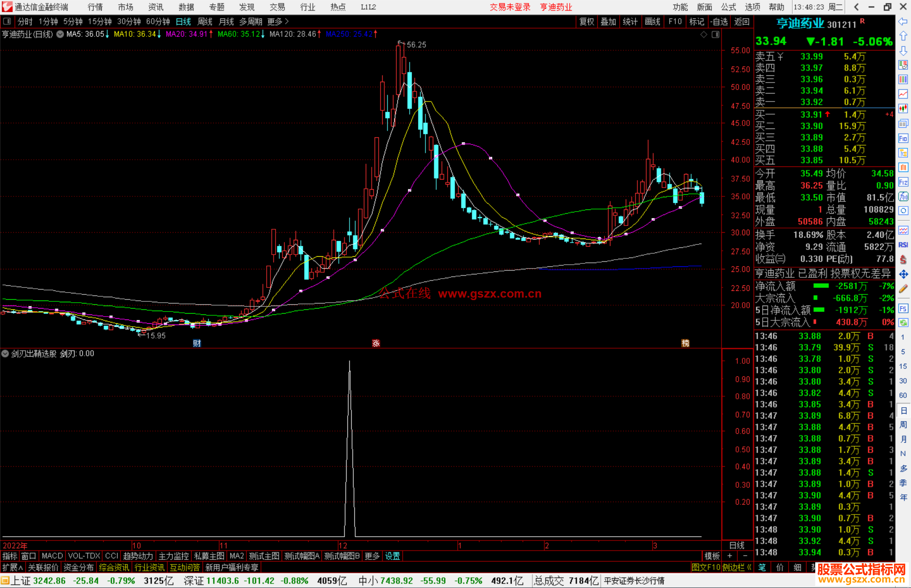
Task: Expand the 扩展 panel at bottom left
Action: click(12, 567)
